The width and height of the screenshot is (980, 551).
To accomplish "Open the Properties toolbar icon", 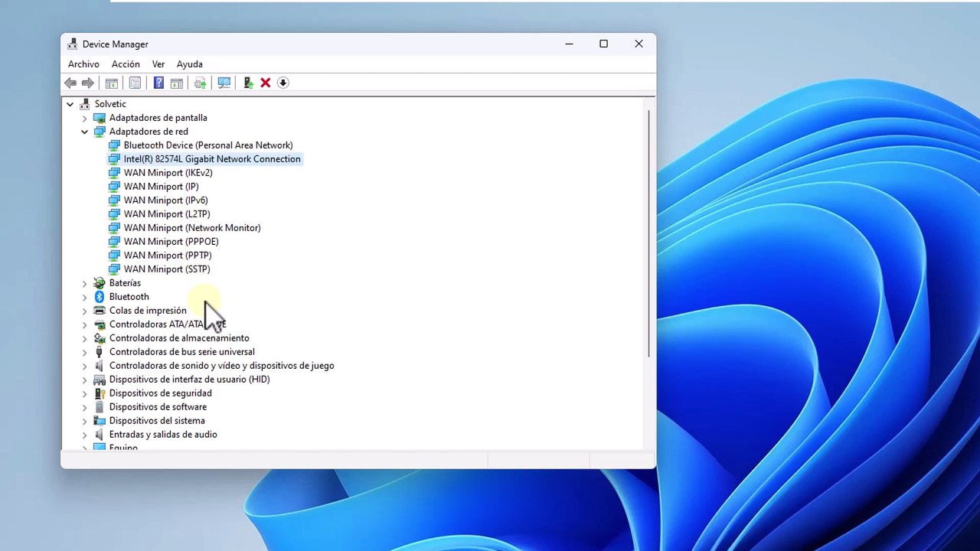I will coord(135,83).
